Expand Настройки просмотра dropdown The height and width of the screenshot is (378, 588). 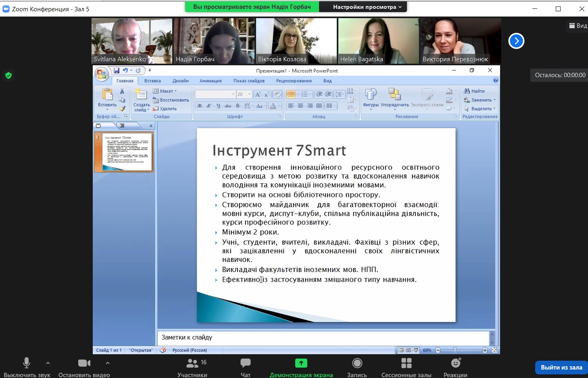[x=367, y=7]
